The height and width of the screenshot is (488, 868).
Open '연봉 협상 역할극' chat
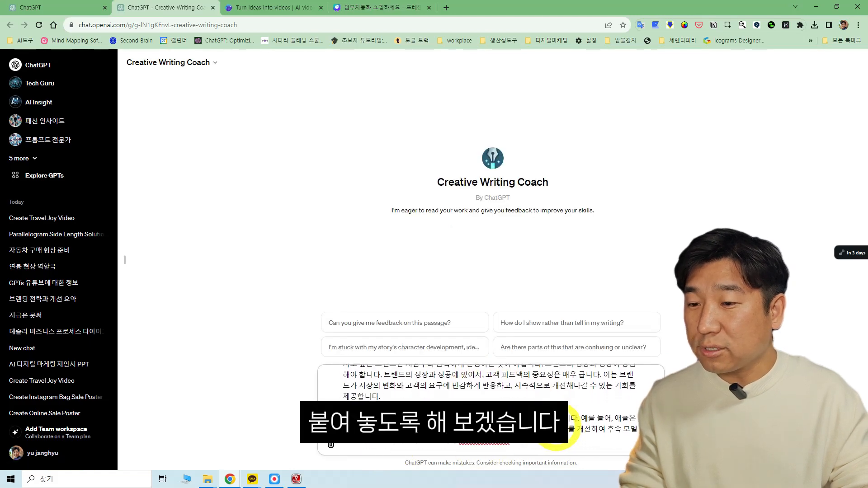coord(33,266)
